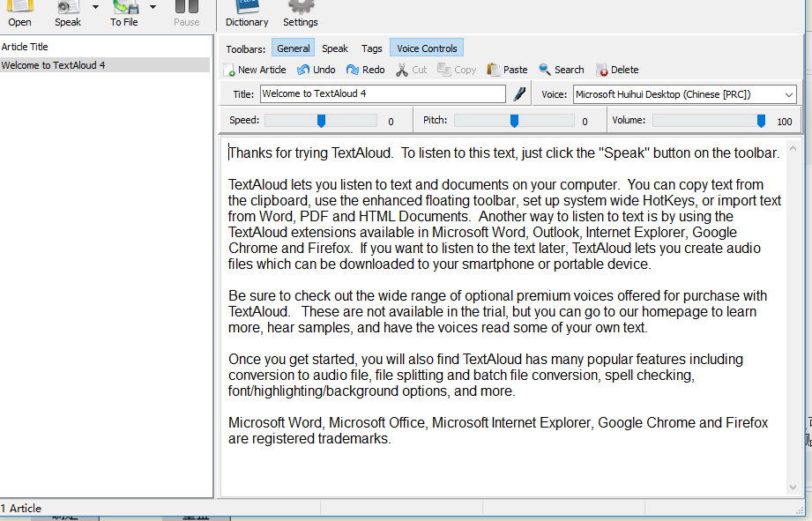812x521 pixels.
Task: Click the Speak button icon
Action: [x=68, y=9]
